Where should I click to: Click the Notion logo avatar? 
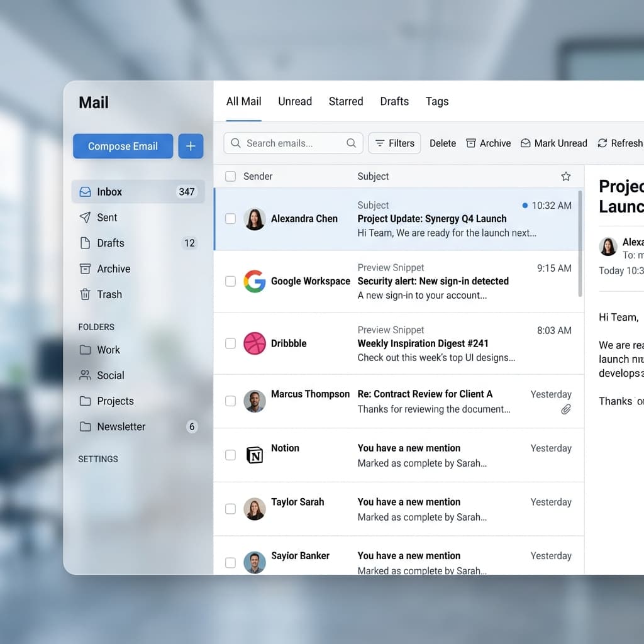[255, 455]
